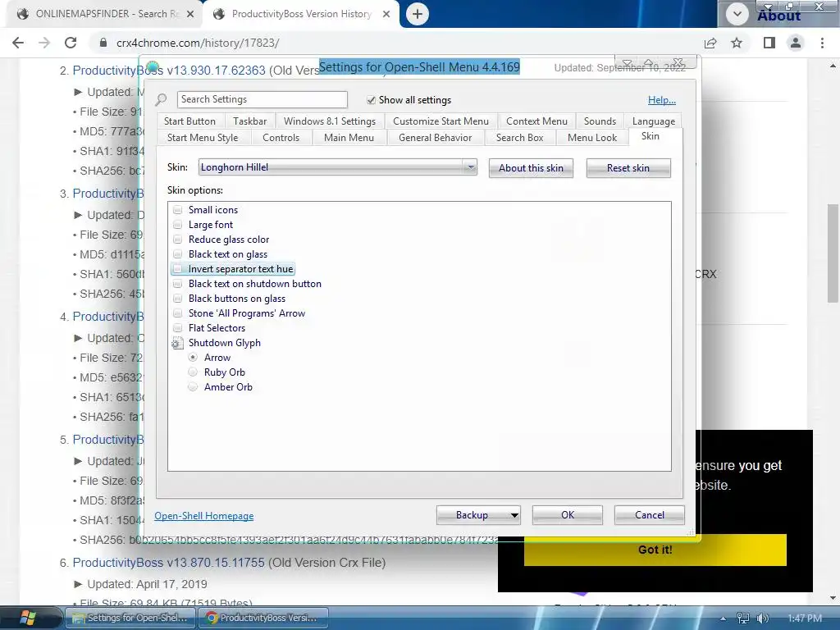Expand ProductivityBoss v13.930 Updated details
The height and width of the screenshot is (630, 840).
pyautogui.click(x=78, y=92)
